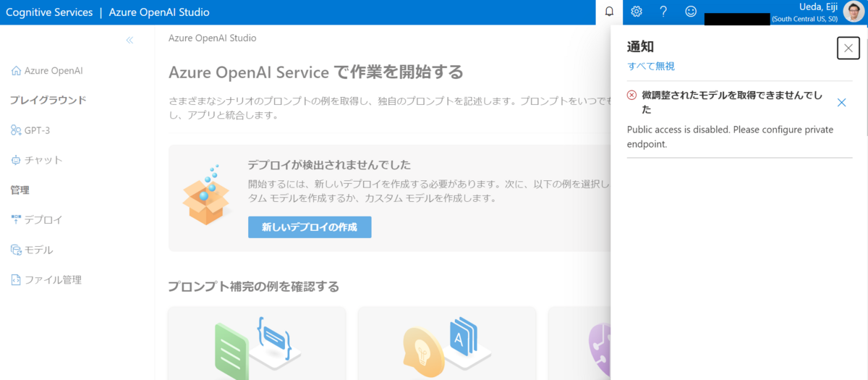Open the Ueda, Eiji account avatar
Image resolution: width=868 pixels, height=380 pixels.
(x=854, y=12)
